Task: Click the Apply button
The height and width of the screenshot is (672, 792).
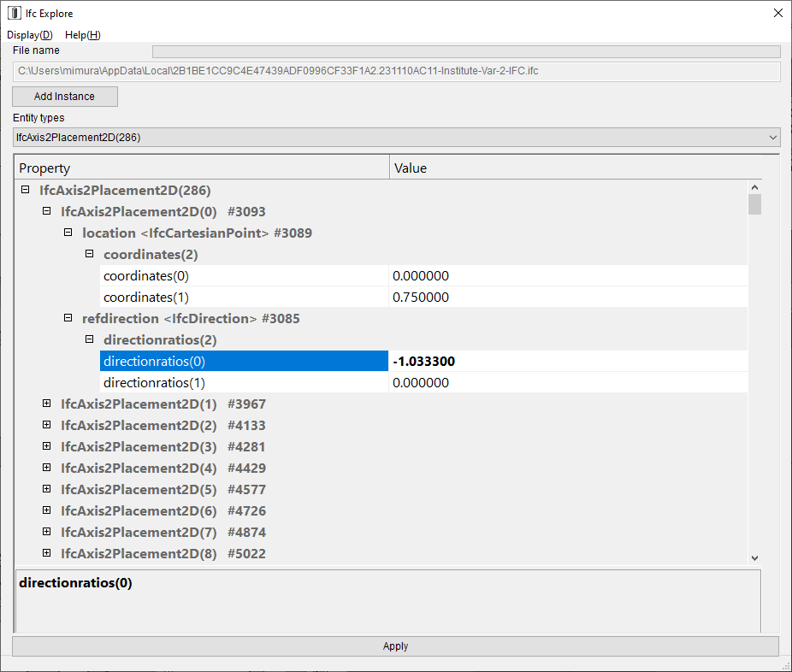Action: pos(395,646)
